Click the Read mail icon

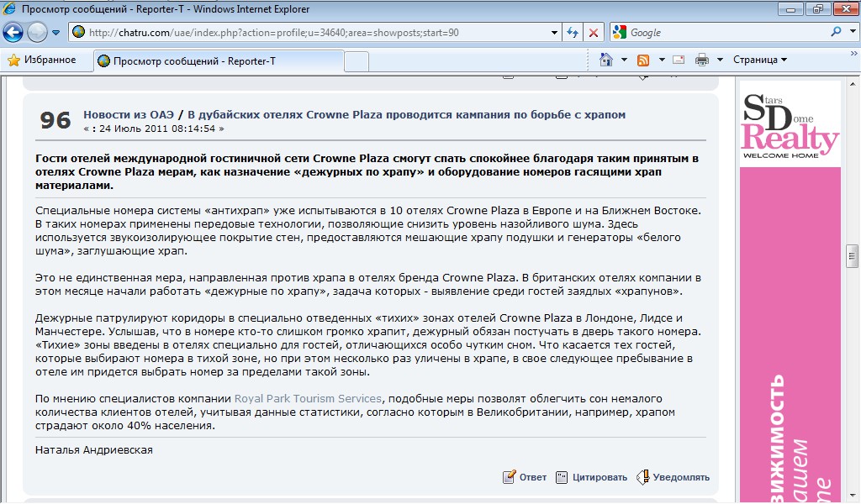[x=679, y=60]
